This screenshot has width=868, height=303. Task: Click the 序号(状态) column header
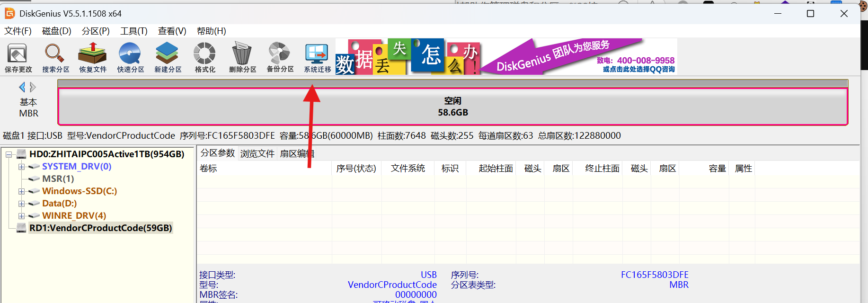coord(356,169)
